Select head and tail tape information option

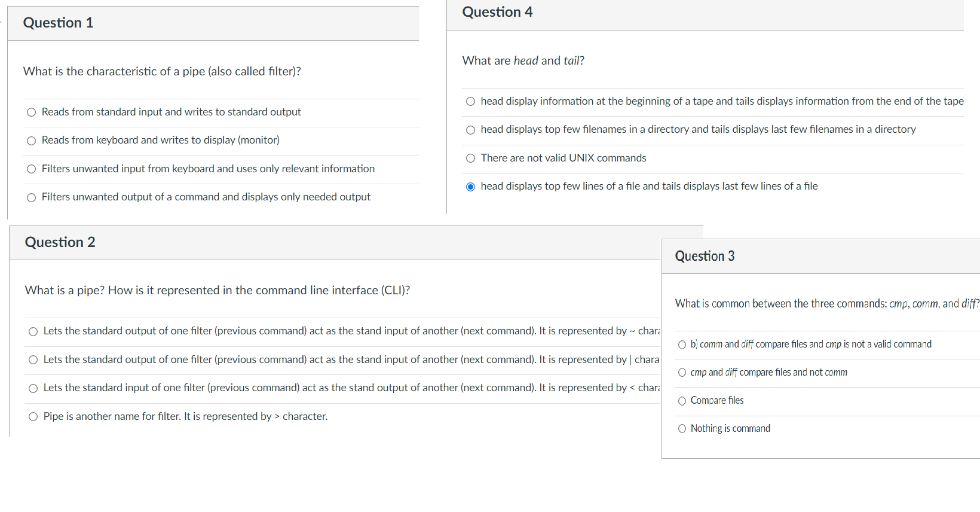click(471, 102)
